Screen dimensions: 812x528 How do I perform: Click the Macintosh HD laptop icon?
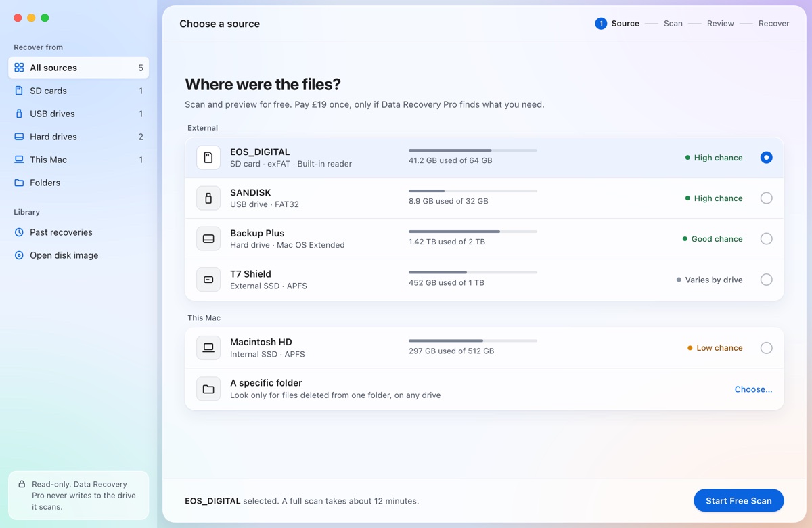(x=208, y=348)
